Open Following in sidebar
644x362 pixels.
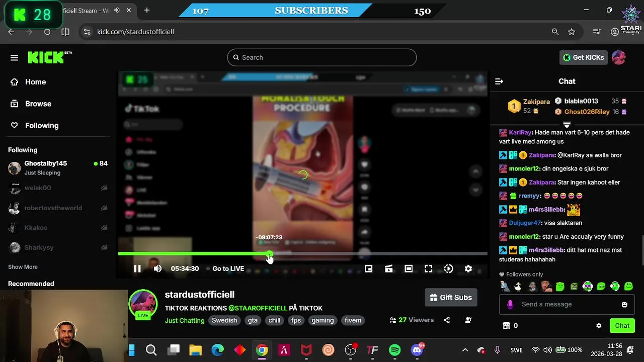pyautogui.click(x=42, y=125)
